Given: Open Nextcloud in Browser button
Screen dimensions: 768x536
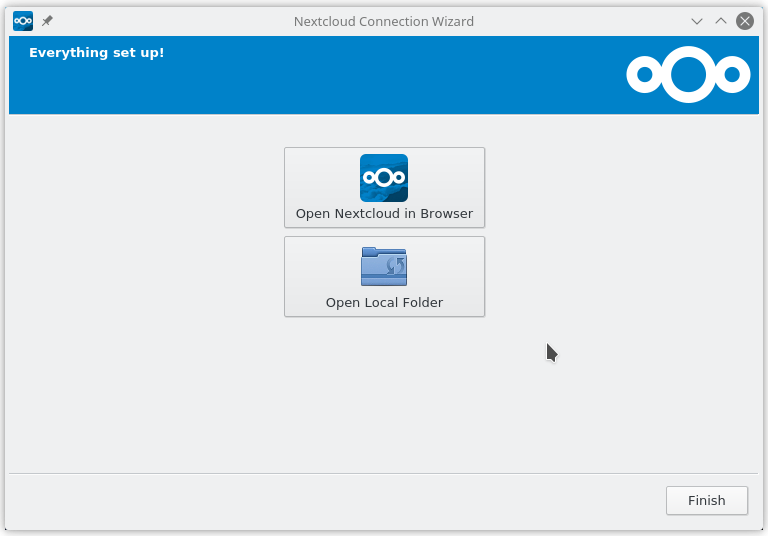Looking at the screenshot, I should (384, 187).
